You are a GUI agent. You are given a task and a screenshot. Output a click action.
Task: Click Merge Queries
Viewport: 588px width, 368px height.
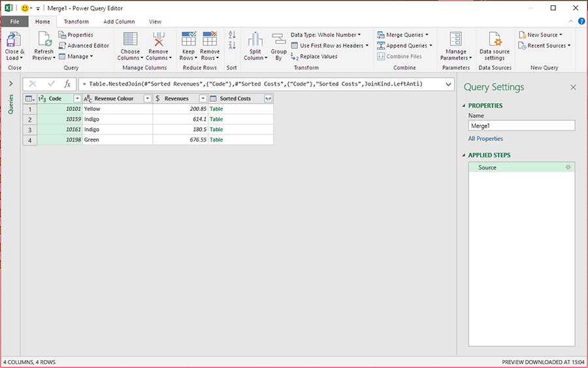pyautogui.click(x=402, y=35)
